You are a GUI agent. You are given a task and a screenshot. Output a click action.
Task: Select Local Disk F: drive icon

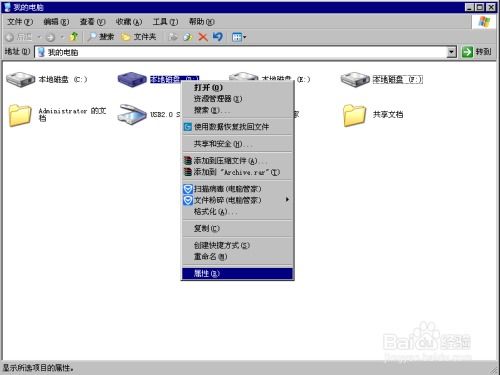coord(355,79)
